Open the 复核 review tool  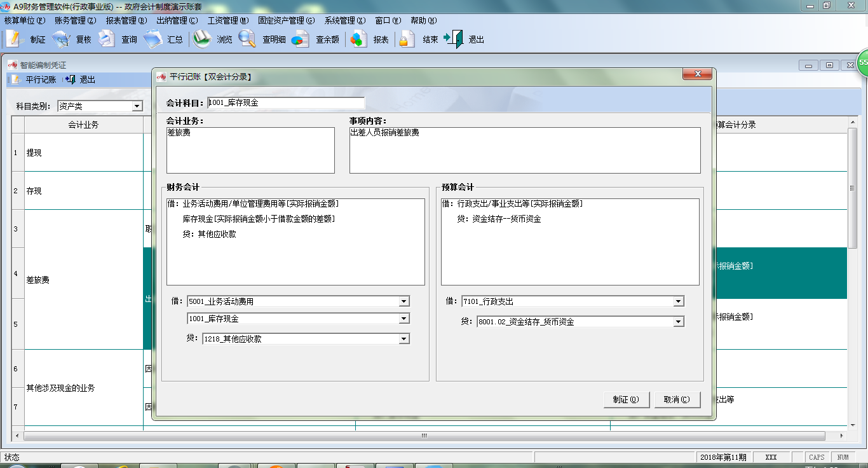pos(61,39)
